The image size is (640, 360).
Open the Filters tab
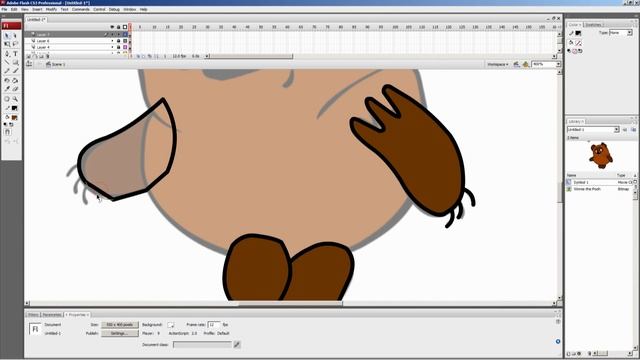[33, 315]
